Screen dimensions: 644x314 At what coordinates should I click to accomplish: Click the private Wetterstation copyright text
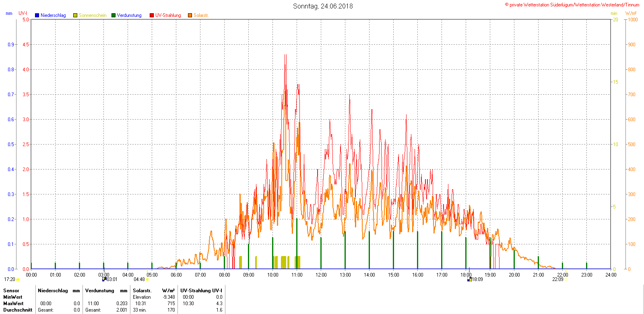point(572,5)
